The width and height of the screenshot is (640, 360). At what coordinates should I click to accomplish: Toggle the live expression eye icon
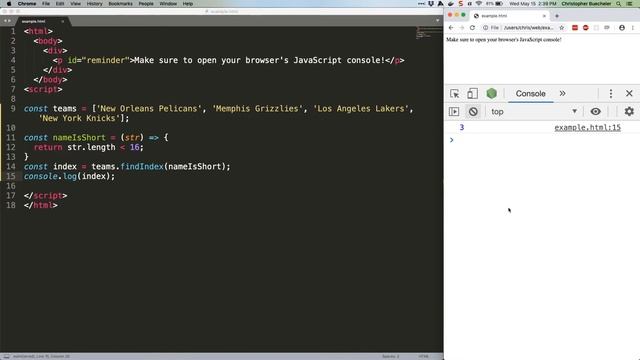[x=596, y=111]
